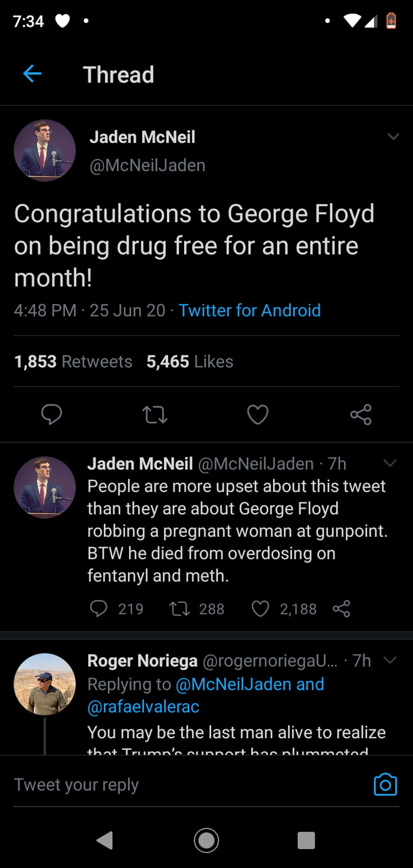Like the main George Floyd tweet
The width and height of the screenshot is (413, 868).
tap(258, 415)
